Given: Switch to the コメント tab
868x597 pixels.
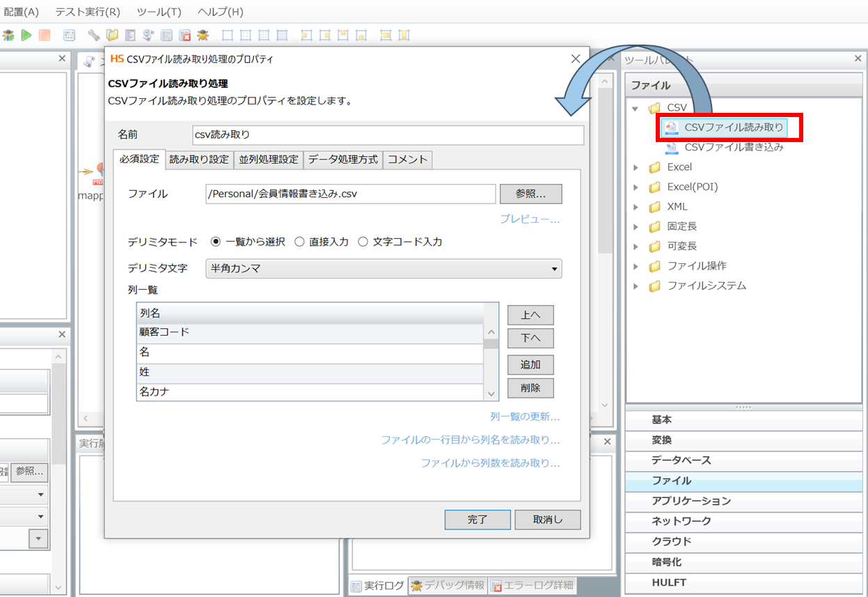Looking at the screenshot, I should click(x=407, y=160).
